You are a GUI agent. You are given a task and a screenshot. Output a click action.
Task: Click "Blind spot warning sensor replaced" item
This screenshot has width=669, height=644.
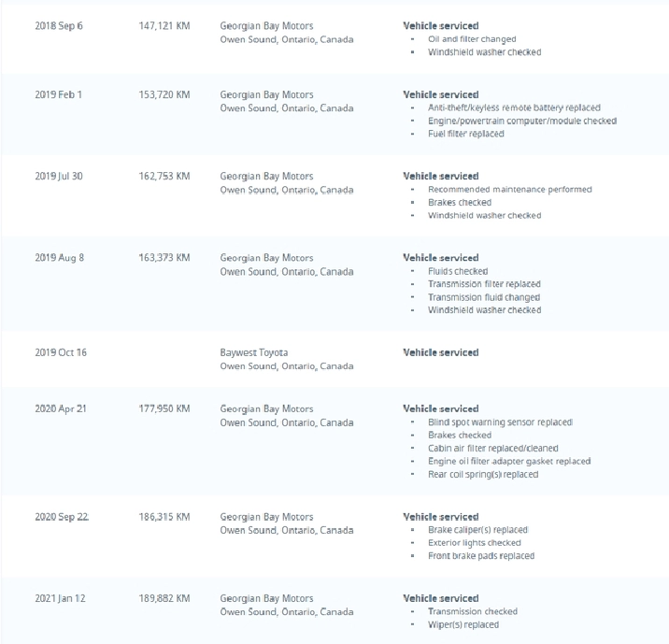(500, 422)
